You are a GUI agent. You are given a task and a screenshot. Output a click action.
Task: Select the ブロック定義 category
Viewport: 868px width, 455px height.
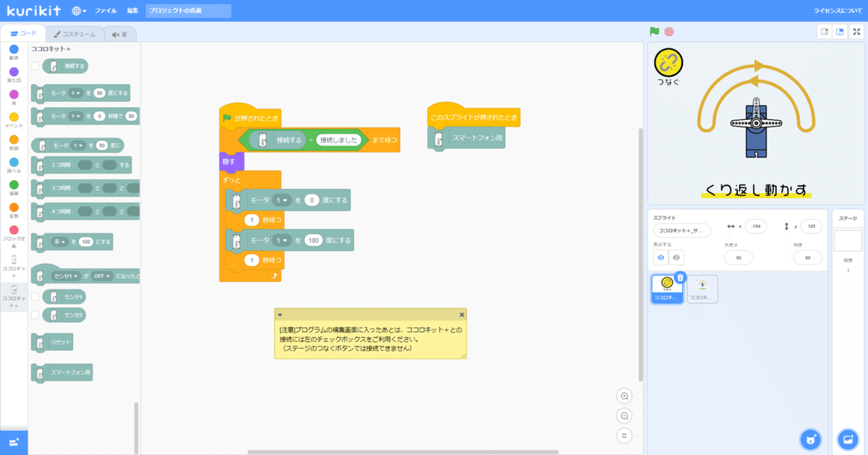14,235
